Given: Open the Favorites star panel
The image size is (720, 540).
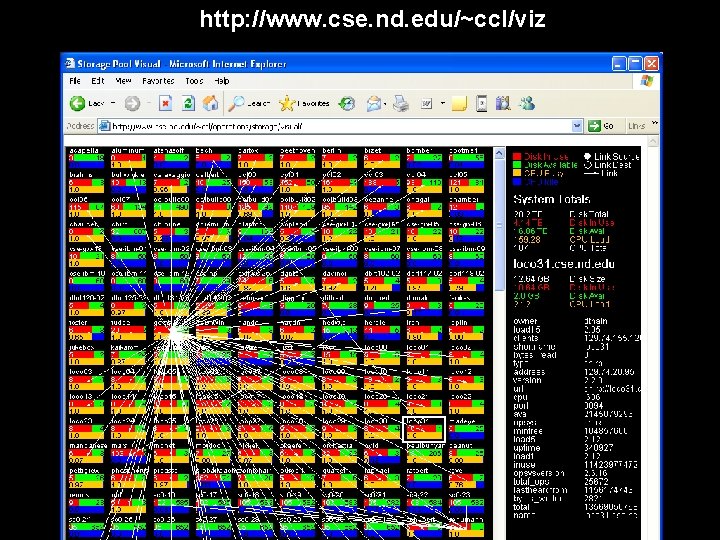Looking at the screenshot, I should click(287, 103).
